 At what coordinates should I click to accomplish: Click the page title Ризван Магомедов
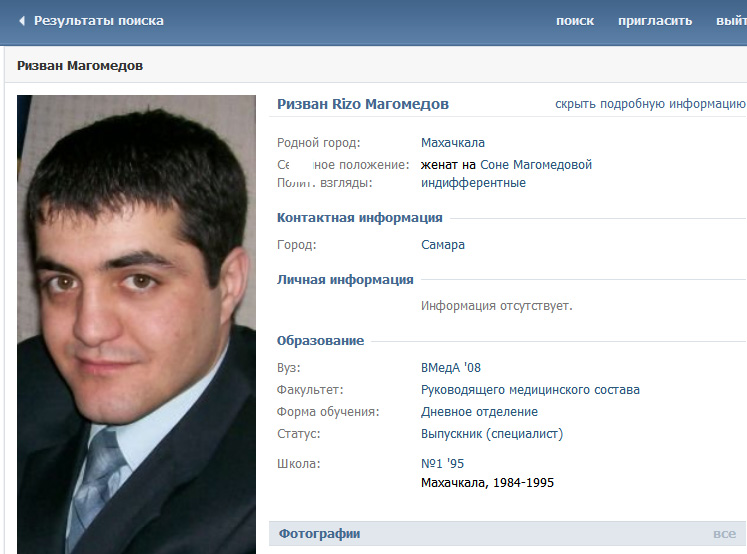point(80,66)
